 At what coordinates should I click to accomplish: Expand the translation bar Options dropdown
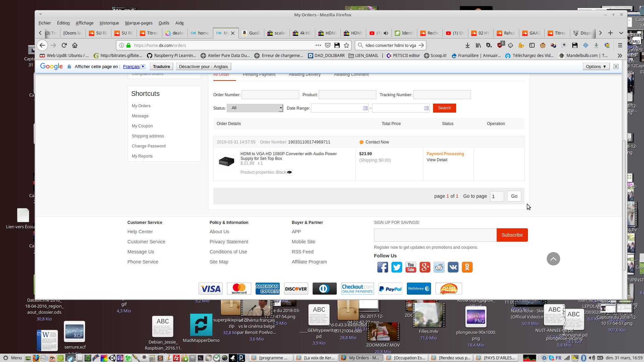[x=596, y=67]
